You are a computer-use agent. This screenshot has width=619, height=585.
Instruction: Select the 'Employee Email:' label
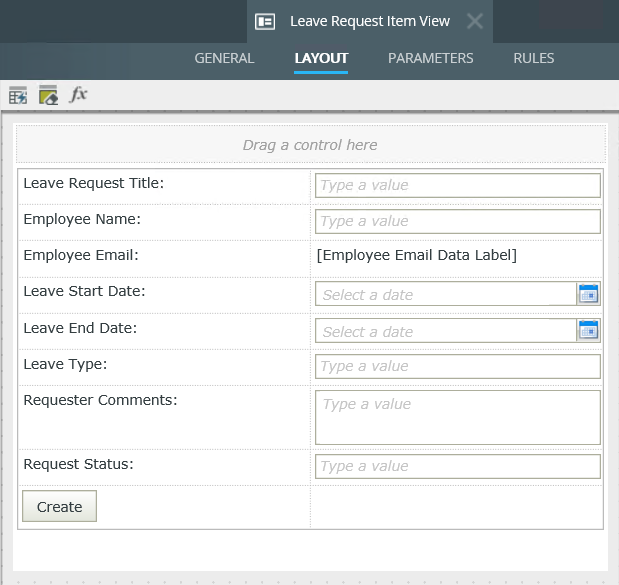coord(81,255)
